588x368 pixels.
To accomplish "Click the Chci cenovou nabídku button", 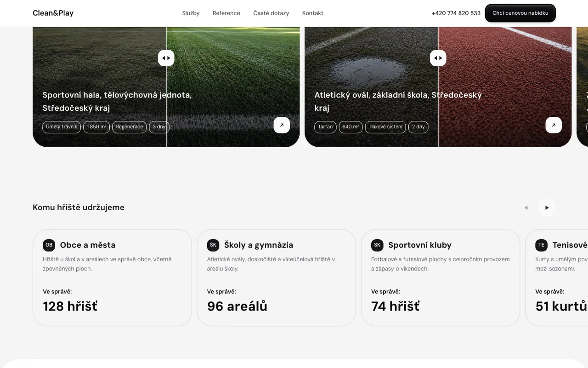I will point(520,13).
